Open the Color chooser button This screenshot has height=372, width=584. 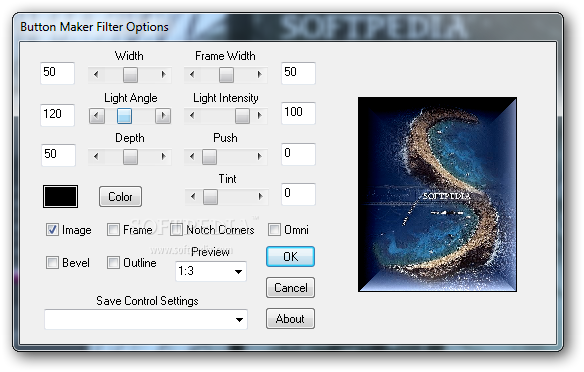(x=120, y=197)
